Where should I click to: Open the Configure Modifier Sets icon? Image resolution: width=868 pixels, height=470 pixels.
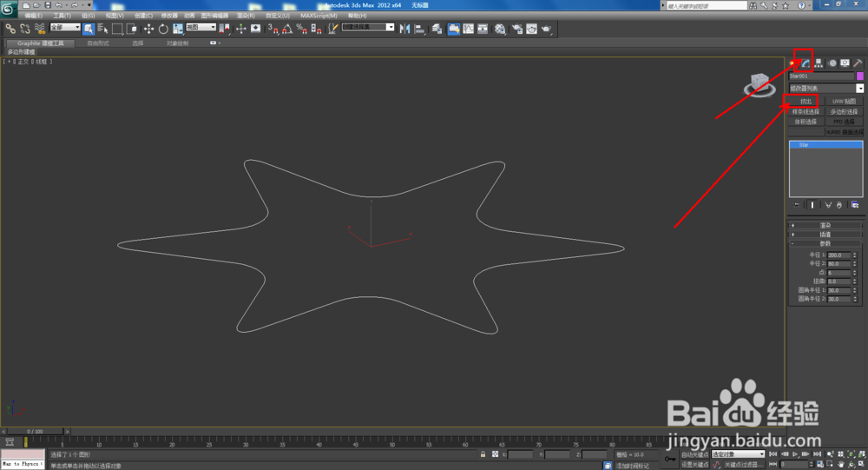coord(855,205)
